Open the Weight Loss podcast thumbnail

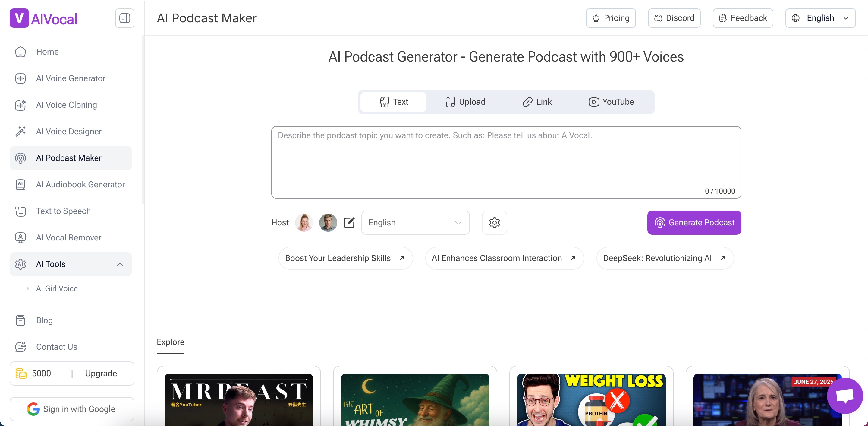pos(591,399)
